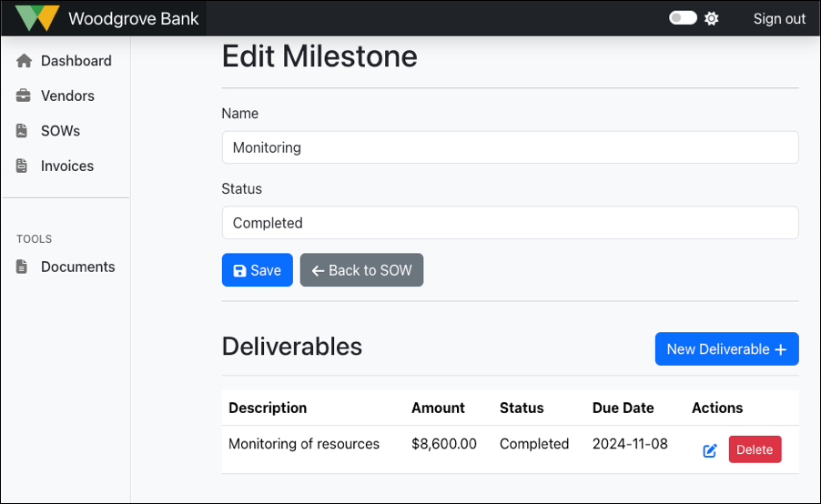This screenshot has width=821, height=504.
Task: Click the Monitoring of resources description
Action: pyautogui.click(x=304, y=444)
